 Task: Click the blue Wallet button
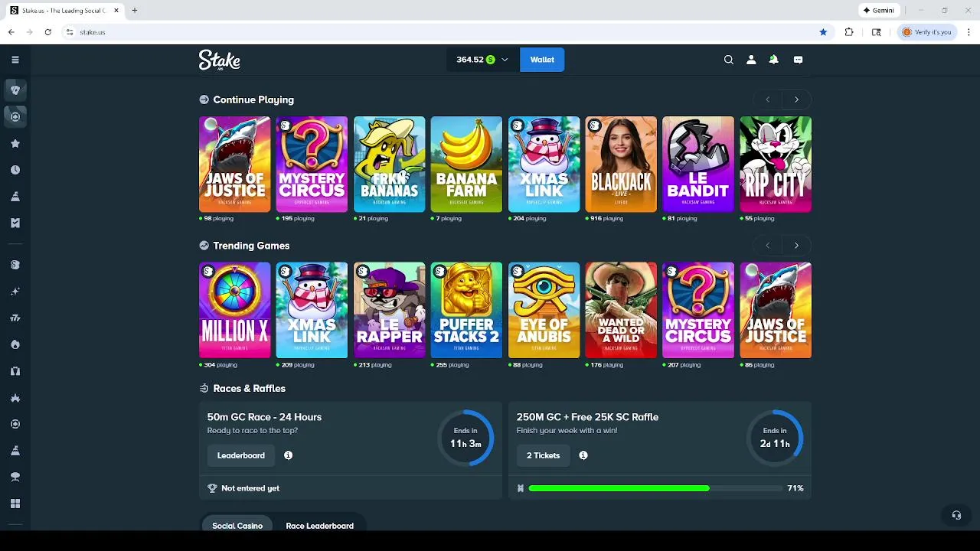coord(542,60)
